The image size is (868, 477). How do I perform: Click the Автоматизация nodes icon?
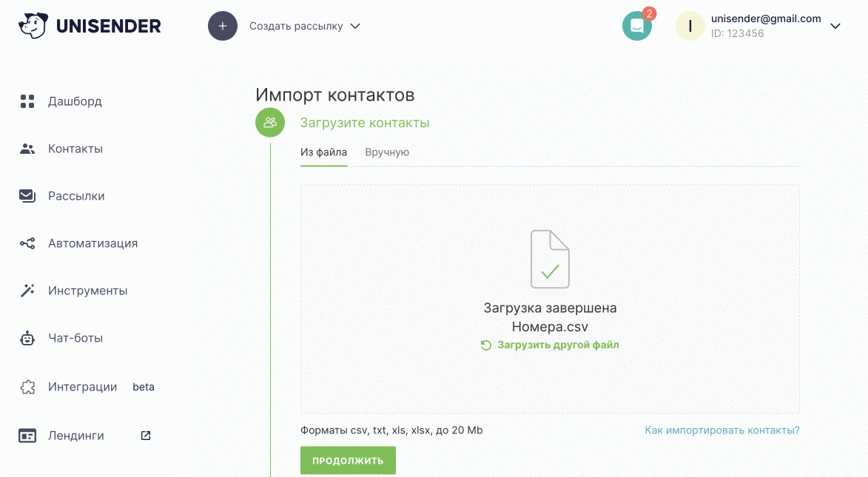click(27, 243)
